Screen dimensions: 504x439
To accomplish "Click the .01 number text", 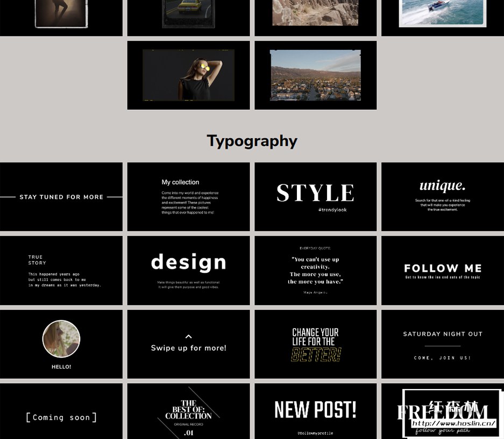I will pos(188,433).
